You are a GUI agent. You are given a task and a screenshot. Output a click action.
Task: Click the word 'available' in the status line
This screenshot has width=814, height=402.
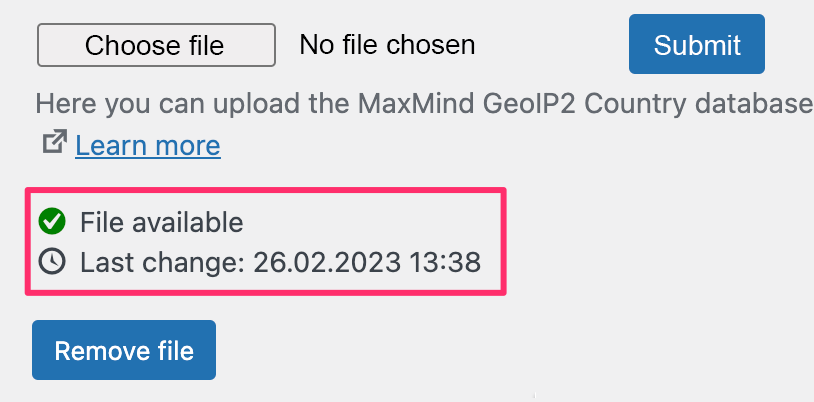tap(186, 223)
